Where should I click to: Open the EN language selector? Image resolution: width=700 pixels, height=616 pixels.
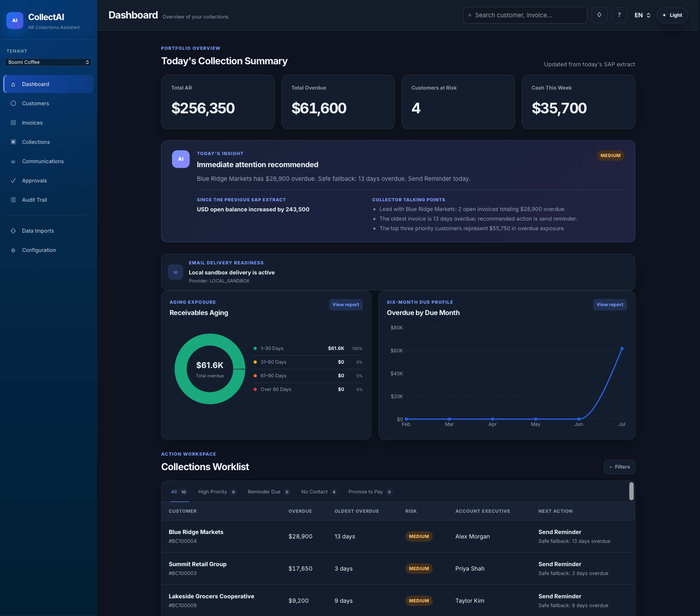(x=642, y=15)
